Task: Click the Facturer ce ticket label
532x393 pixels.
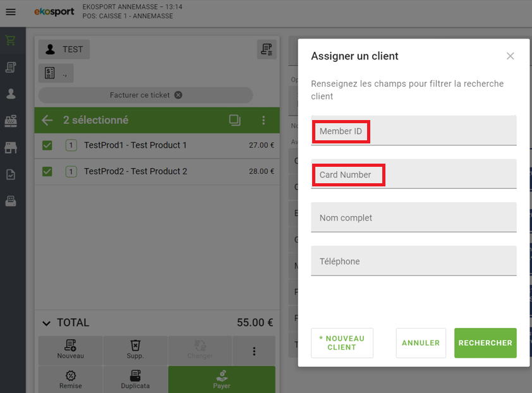Action: (140, 95)
